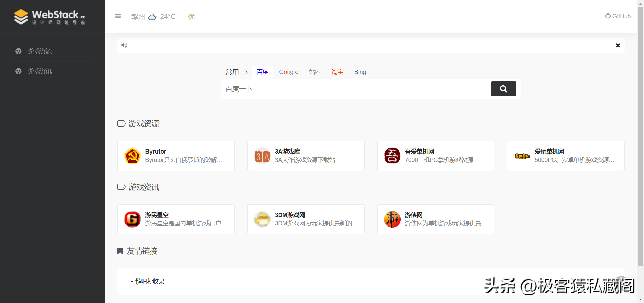This screenshot has width=644, height=303.
Task: Click the 游戏资源 section tag icon
Action: pos(121,124)
